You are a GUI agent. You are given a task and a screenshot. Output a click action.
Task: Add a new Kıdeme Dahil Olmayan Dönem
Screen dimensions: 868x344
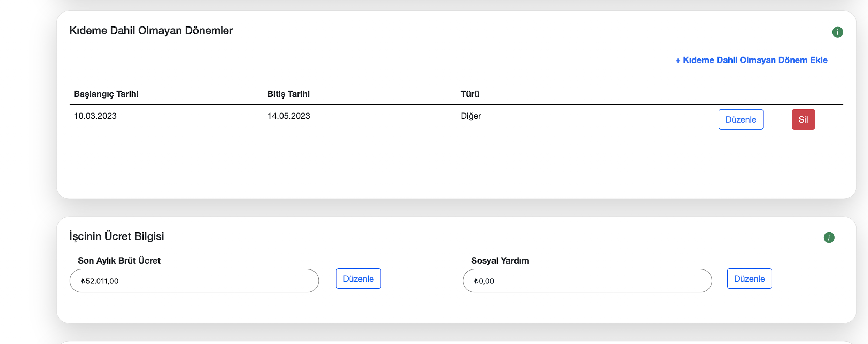[x=754, y=60]
